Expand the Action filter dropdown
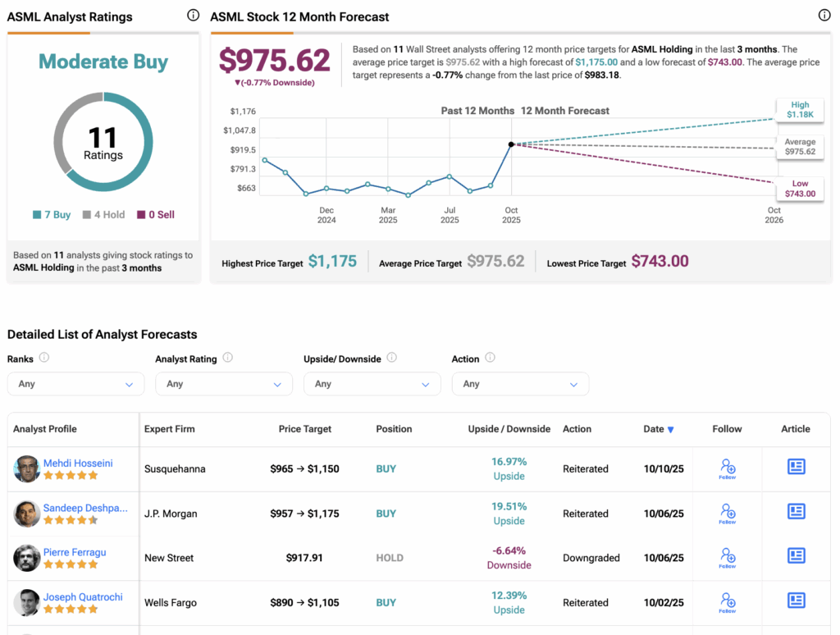 coord(519,384)
